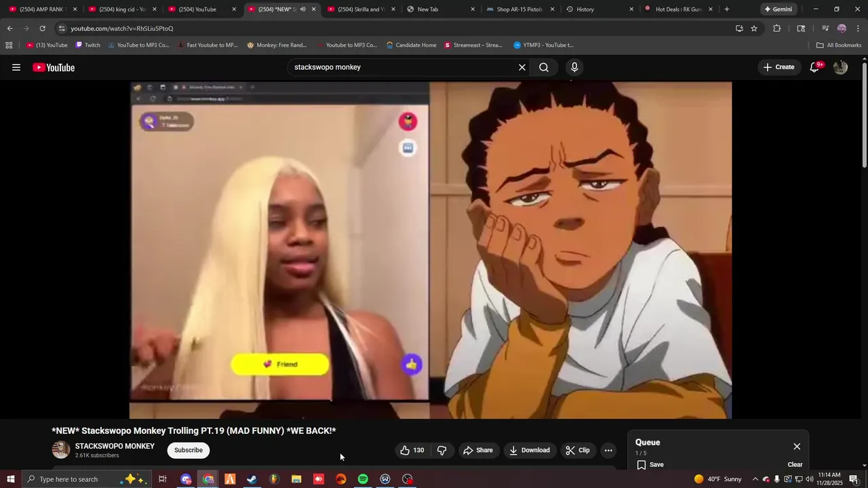Open the Chrome apps grid shortcut
Viewport: 868px width, 488px height.
coord(9,45)
